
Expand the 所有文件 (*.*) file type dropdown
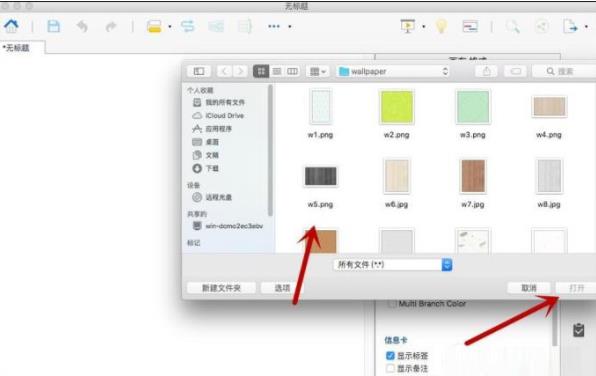tap(393, 265)
